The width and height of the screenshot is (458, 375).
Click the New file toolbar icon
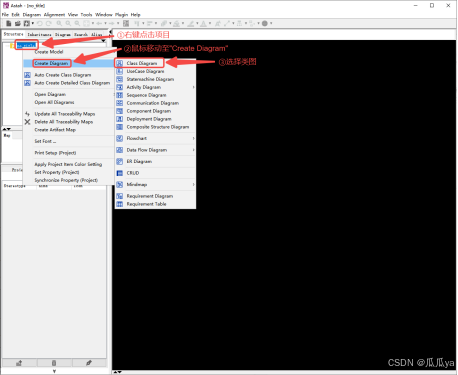click(x=9, y=23)
